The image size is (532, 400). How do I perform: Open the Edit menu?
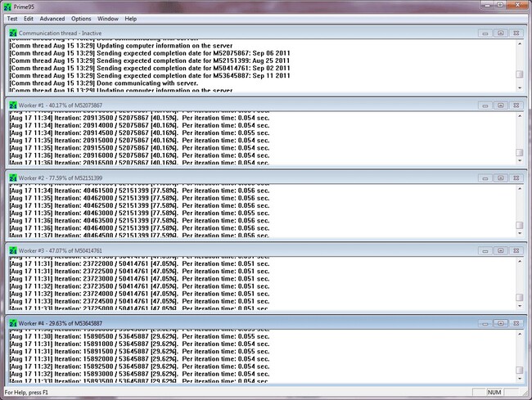29,19
